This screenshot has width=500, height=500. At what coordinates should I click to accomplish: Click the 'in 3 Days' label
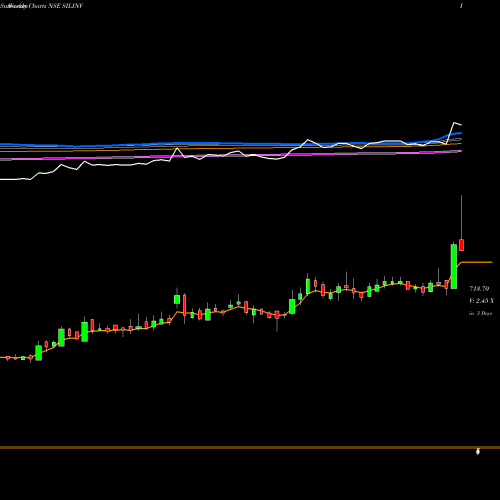click(x=481, y=313)
